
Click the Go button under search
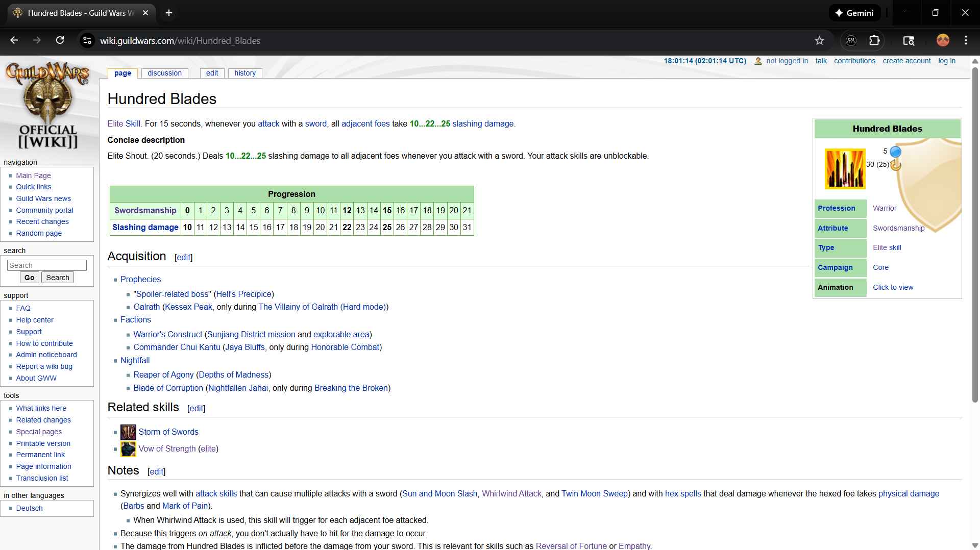pos(30,278)
